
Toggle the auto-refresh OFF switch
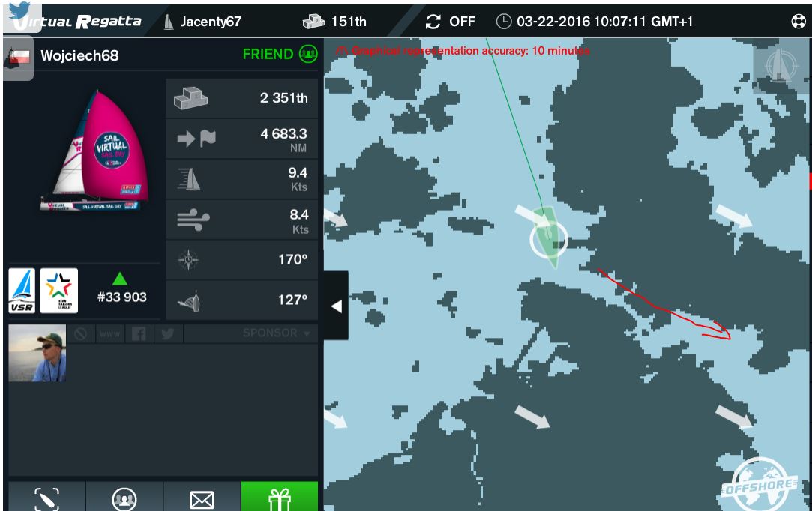pyautogui.click(x=450, y=22)
